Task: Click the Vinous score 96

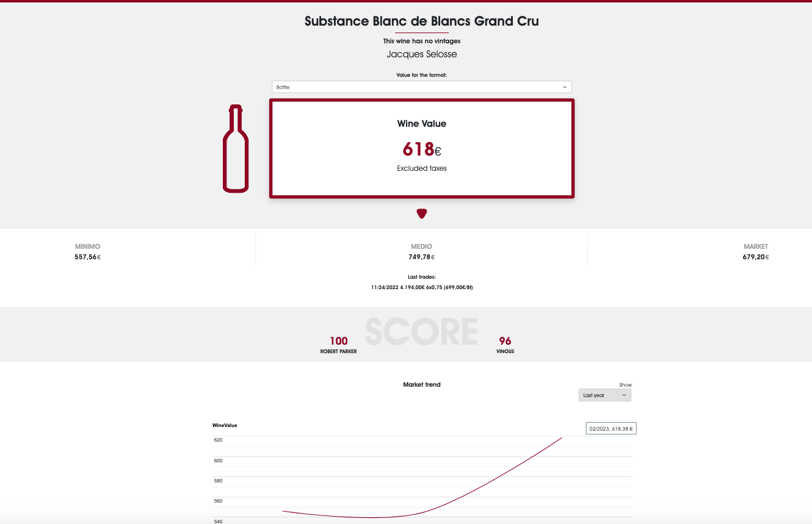Action: tap(505, 341)
